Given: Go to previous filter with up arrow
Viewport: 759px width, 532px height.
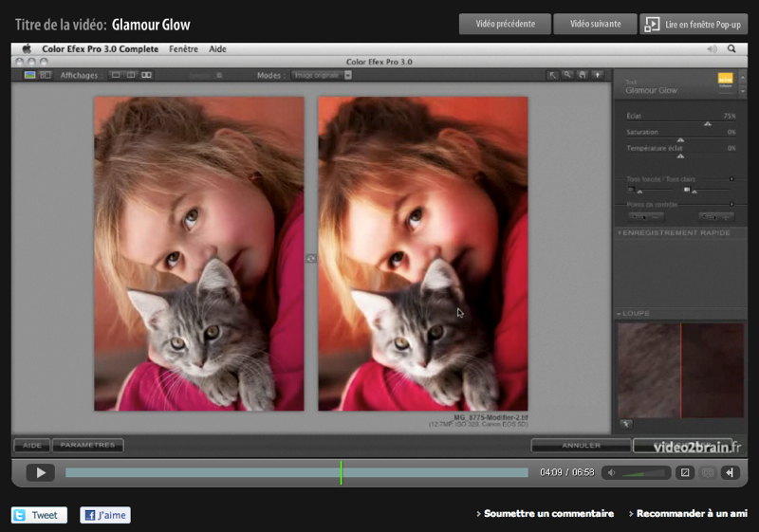Looking at the screenshot, I should pos(743,78).
